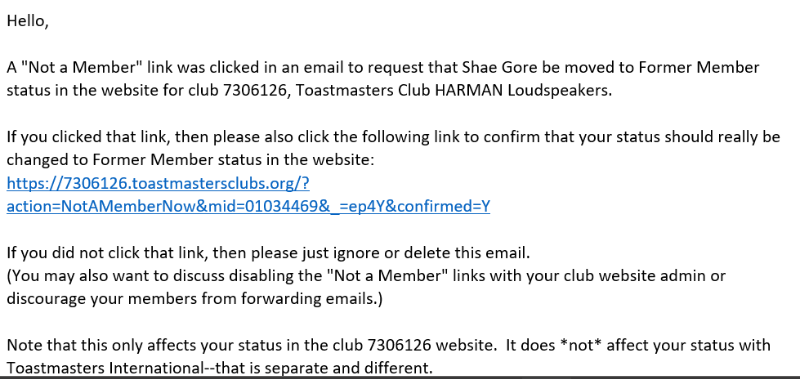Screen dimensions: 800x379
Task: Click the "Toastmasters International" text at bottom
Action: 106,368
